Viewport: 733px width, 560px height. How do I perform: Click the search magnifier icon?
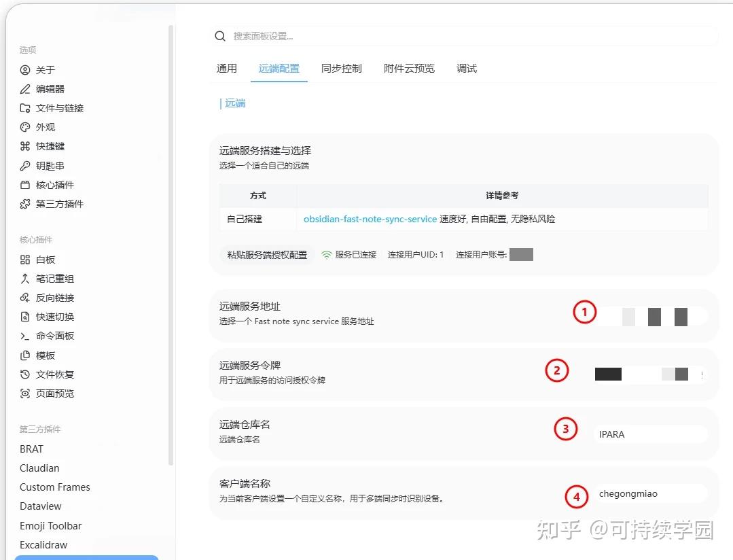tap(219, 36)
